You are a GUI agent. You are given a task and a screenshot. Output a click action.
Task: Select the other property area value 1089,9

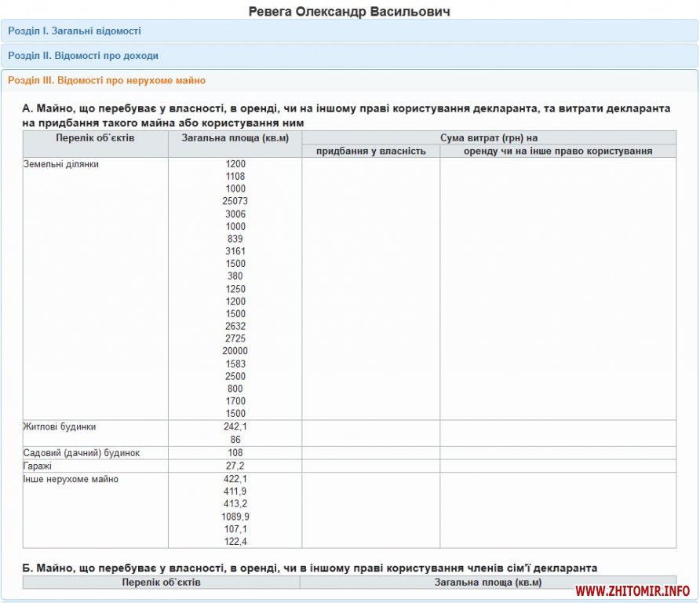pos(235,517)
